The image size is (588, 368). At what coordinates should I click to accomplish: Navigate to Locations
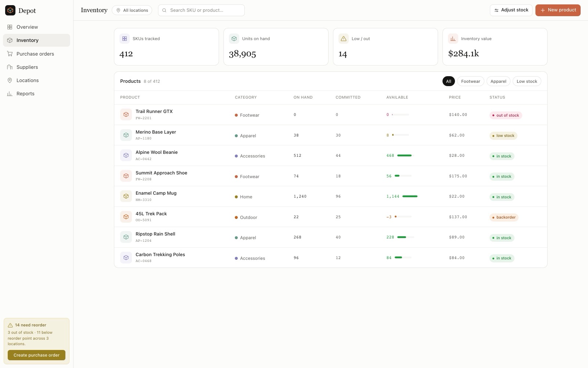coord(36,80)
